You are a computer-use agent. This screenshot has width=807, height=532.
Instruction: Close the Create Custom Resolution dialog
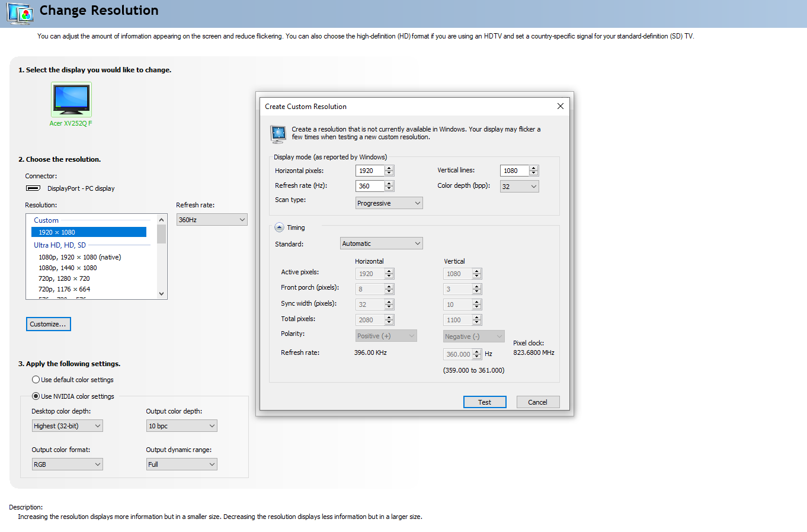click(x=560, y=106)
